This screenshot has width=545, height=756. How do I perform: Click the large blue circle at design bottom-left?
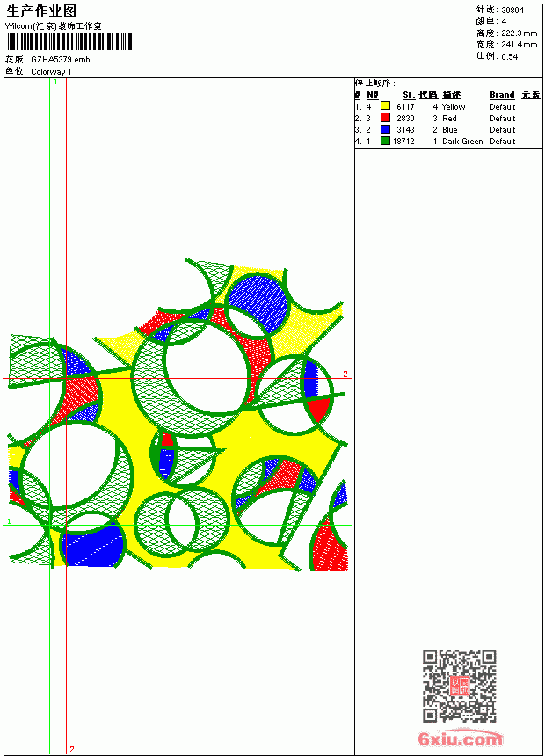pos(92,545)
